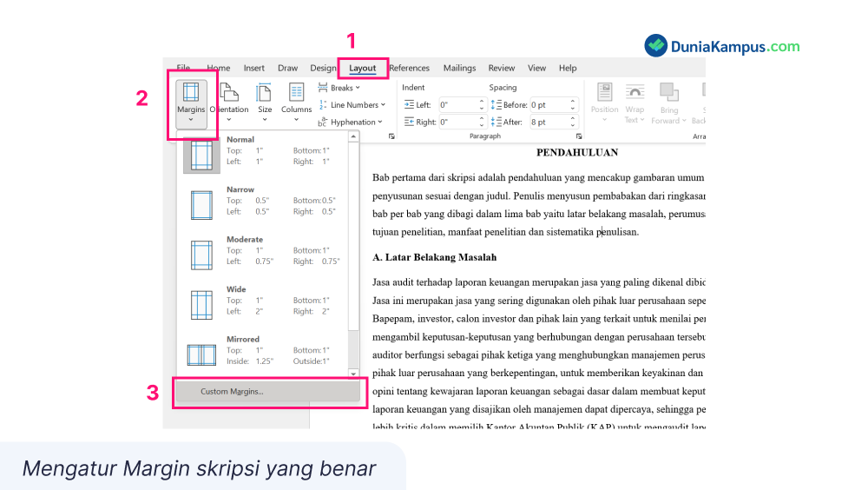Adjust Spacing Before spinner arrows

(573, 105)
